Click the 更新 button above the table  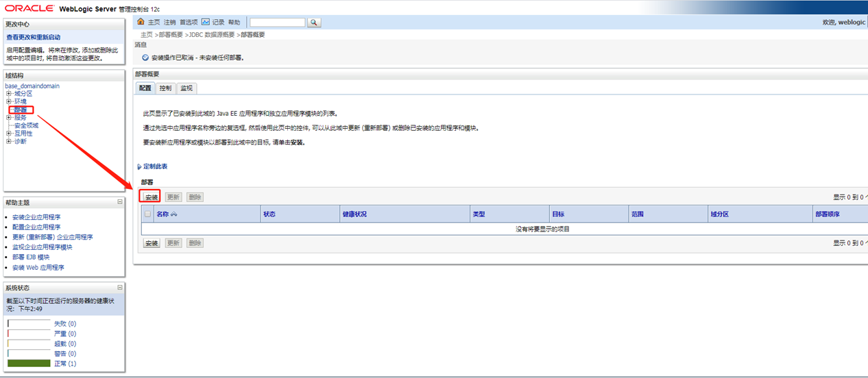(173, 197)
